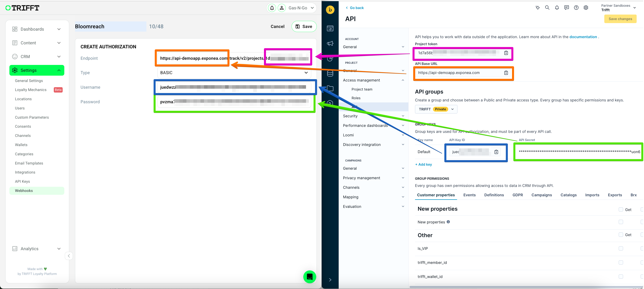Tick the Is_VIP Get checkbox

point(621,249)
